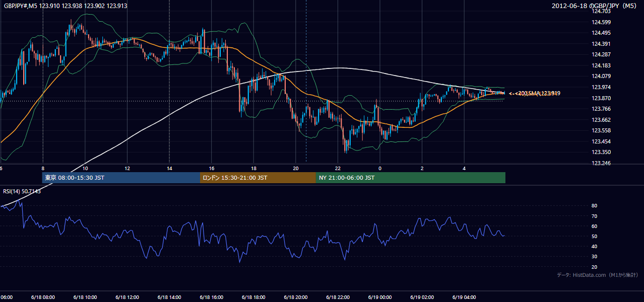
Task: Click the 6/18 10:00 date label
Action: pyautogui.click(x=85, y=297)
